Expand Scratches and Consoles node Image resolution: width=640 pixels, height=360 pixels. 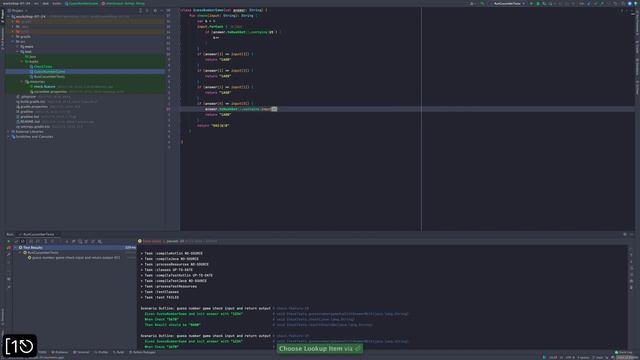9,137
